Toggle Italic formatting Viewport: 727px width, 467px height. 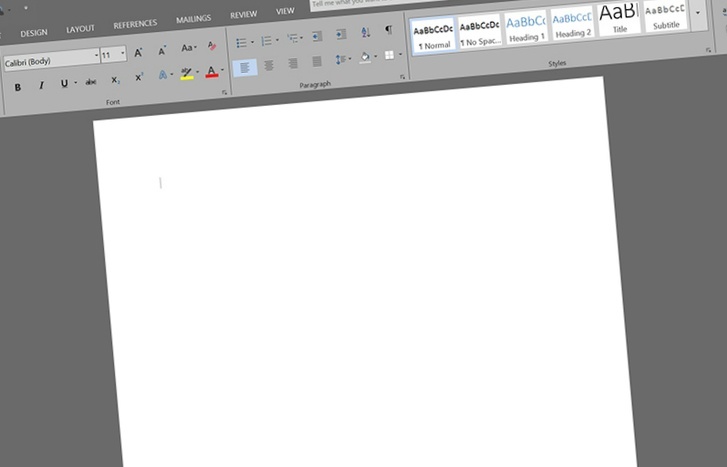pos(41,85)
